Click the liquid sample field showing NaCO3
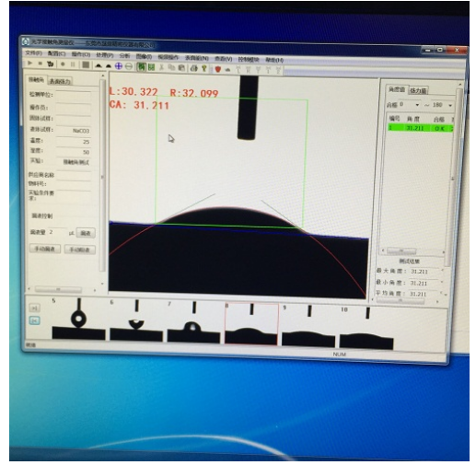 tap(74, 131)
